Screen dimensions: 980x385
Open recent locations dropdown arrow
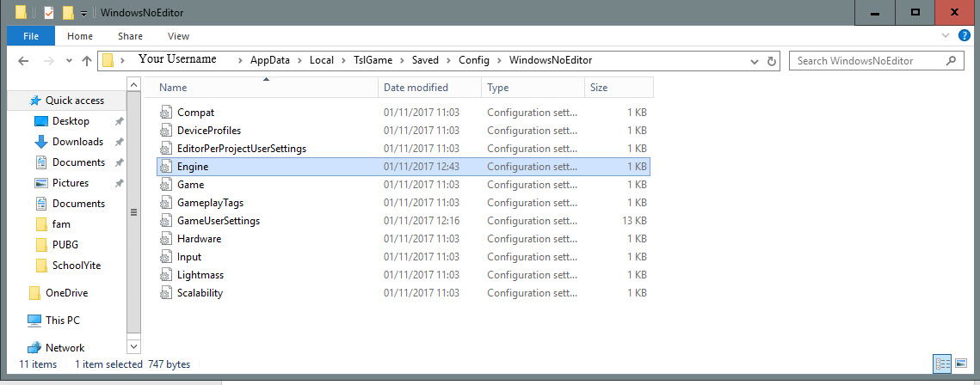point(69,61)
